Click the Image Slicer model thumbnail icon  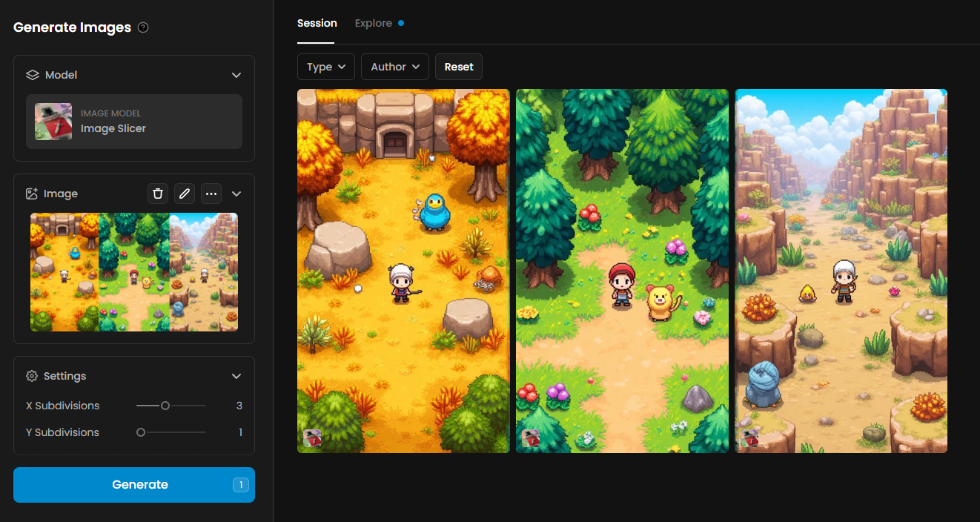[x=53, y=122]
